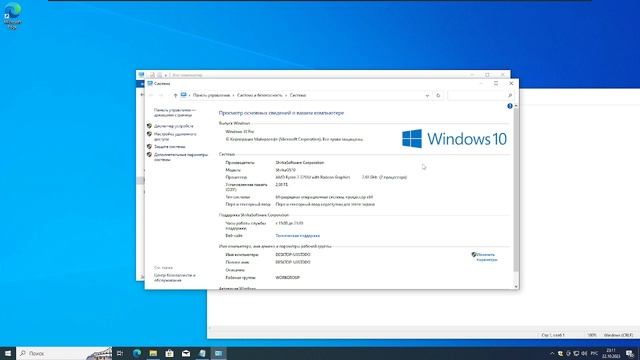Switch to Notepad via its taskbar icon

pos(202,353)
